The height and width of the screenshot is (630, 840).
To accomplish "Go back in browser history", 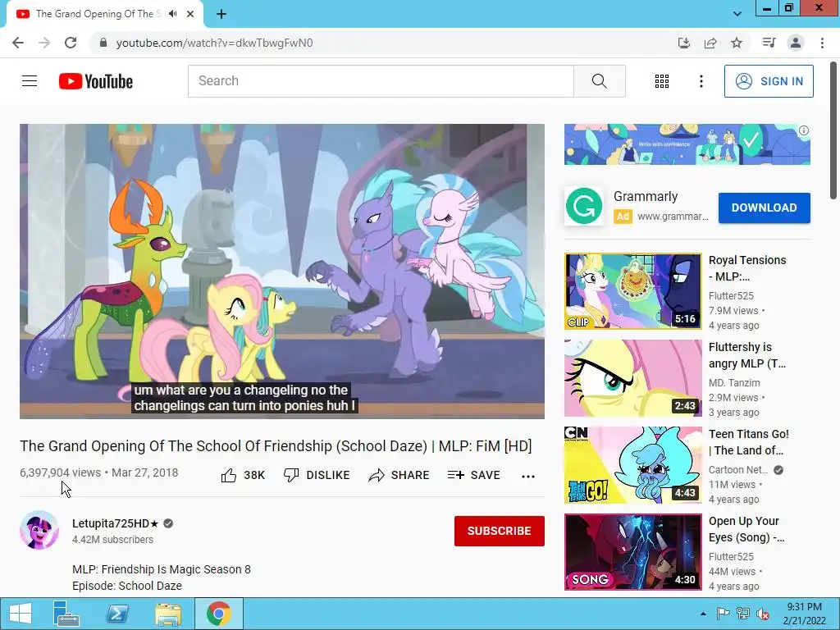I will point(18,43).
